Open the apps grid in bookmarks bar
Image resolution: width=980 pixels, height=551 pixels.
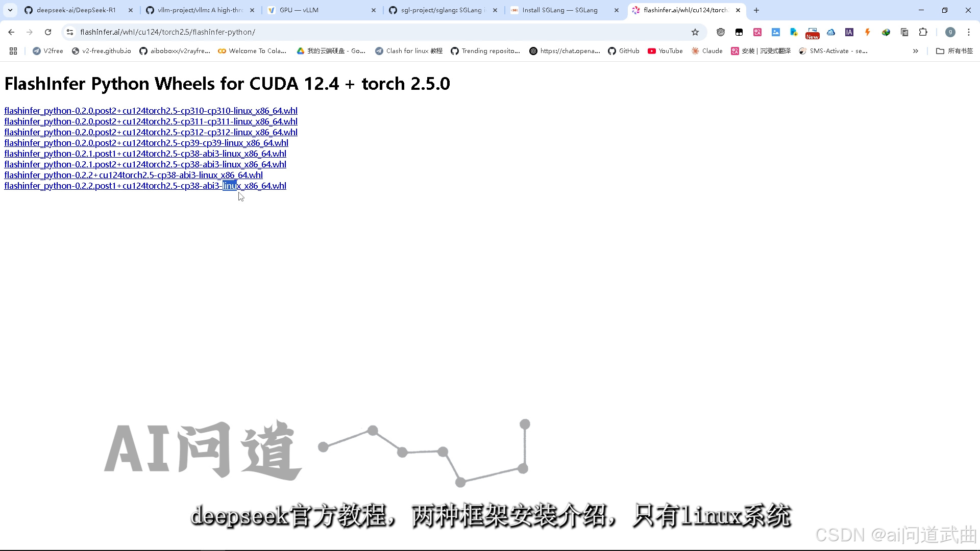click(13, 51)
